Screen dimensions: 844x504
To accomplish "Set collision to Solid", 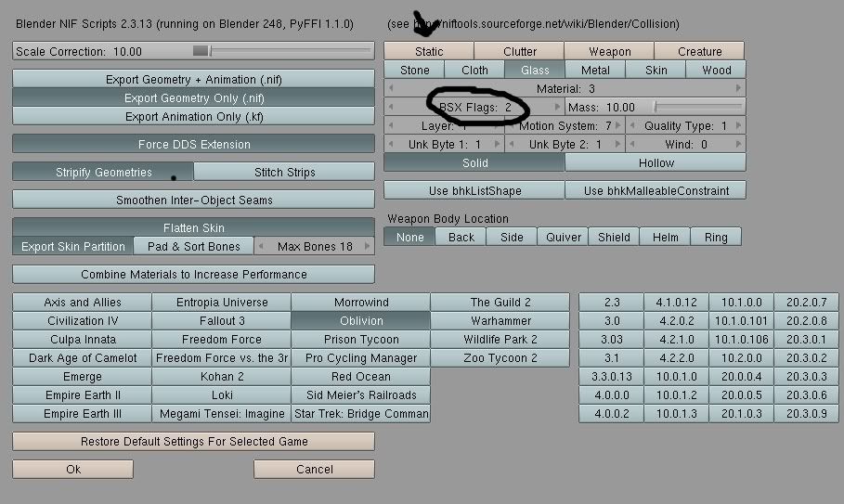I will [474, 163].
